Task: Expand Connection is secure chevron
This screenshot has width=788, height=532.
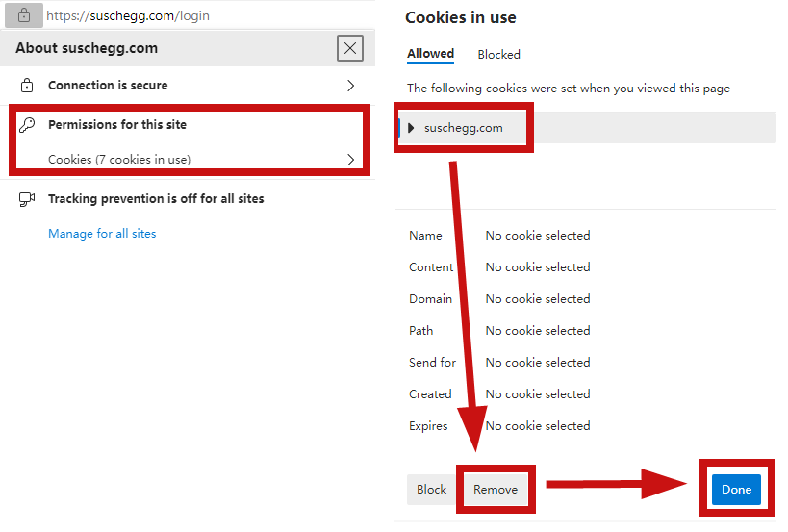Action: (351, 86)
